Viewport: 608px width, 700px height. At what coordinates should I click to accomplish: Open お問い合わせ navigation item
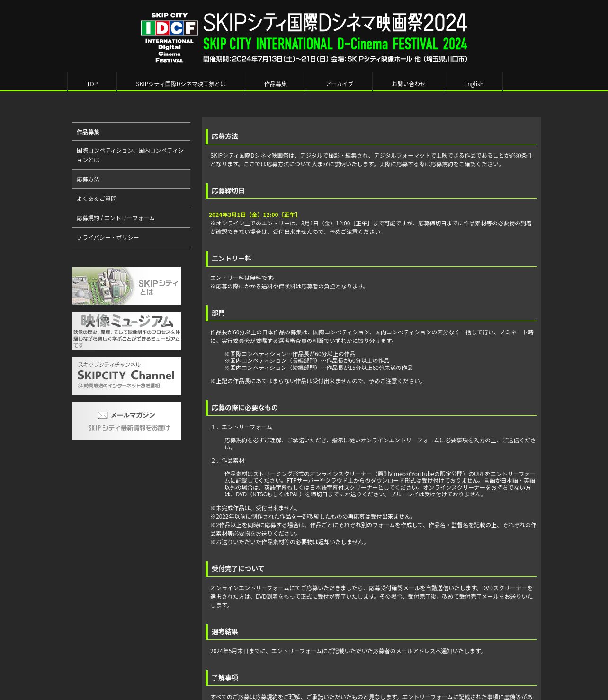click(409, 84)
